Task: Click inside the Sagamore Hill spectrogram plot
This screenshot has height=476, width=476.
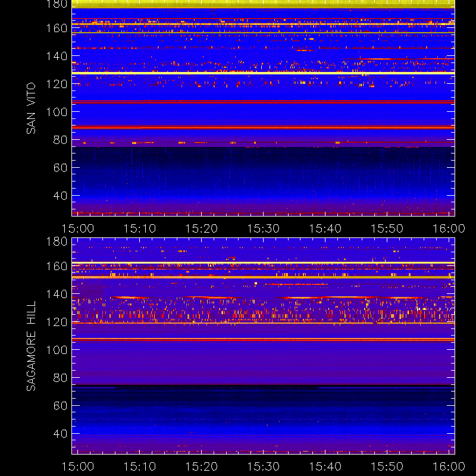Action: (263, 346)
